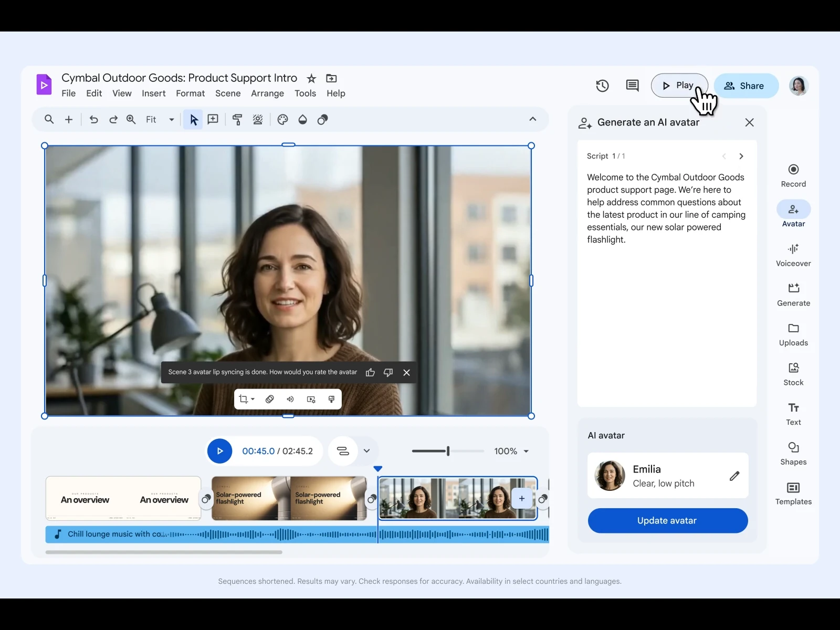Open the Scene menu
Viewport: 840px width, 630px height.
click(228, 93)
